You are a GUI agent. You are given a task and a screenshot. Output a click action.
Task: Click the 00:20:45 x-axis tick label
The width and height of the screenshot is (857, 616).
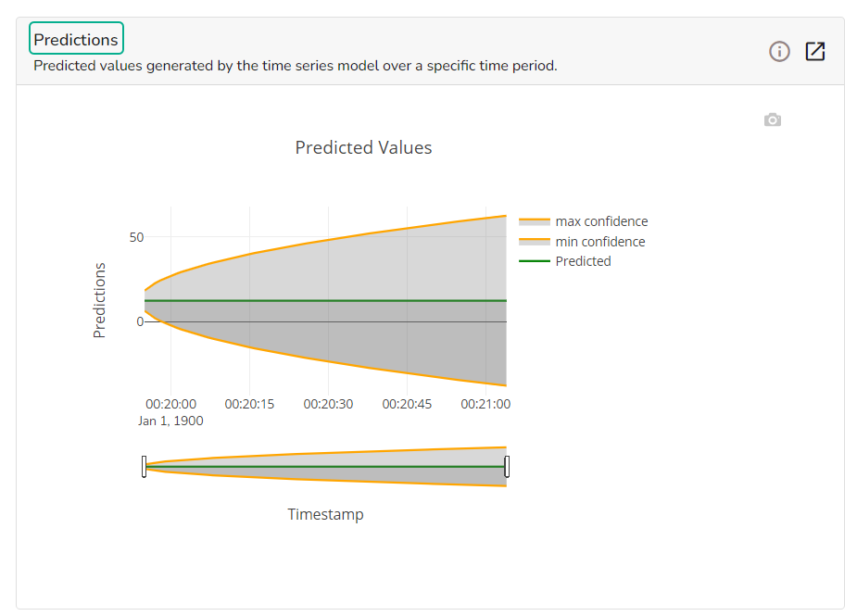[x=408, y=404]
